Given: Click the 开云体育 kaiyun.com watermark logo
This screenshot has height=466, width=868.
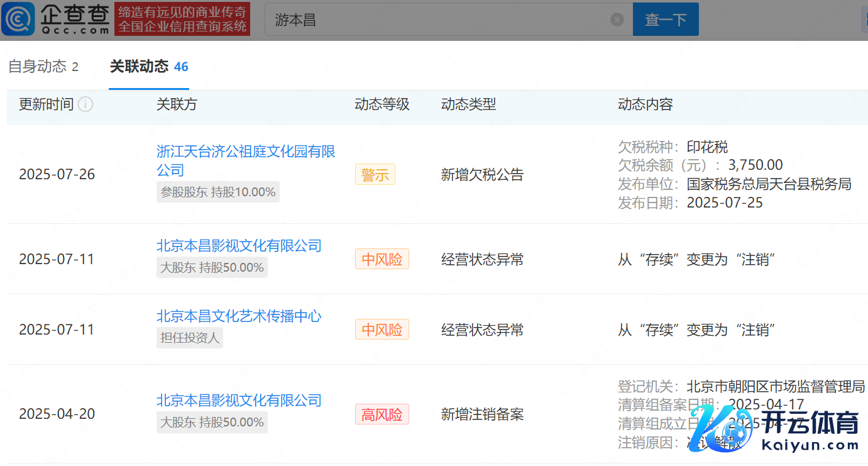Looking at the screenshot, I should [775, 428].
